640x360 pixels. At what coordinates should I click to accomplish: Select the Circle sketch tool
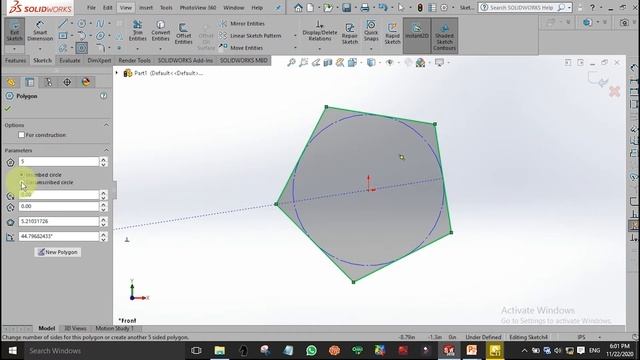[82, 24]
